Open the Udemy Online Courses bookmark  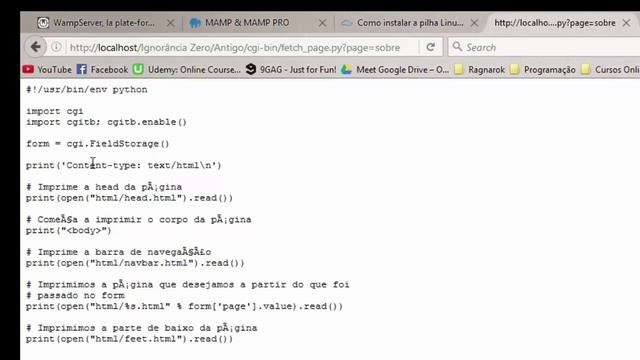[187, 70]
